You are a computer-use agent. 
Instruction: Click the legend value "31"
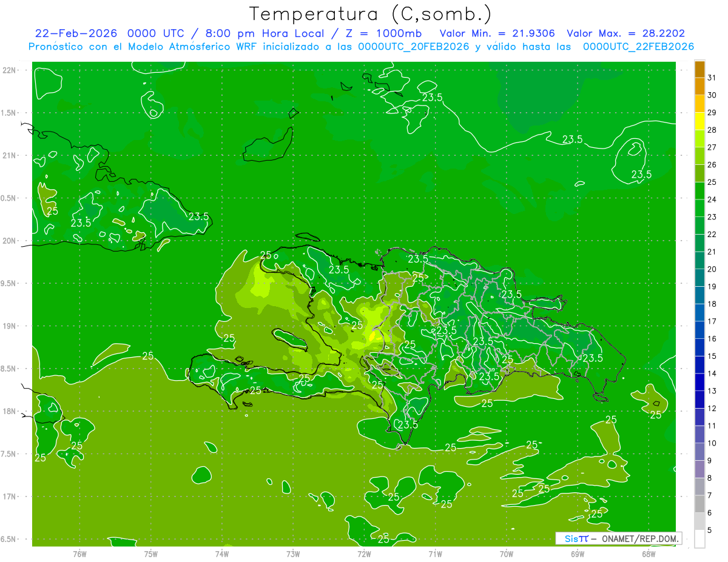point(712,78)
